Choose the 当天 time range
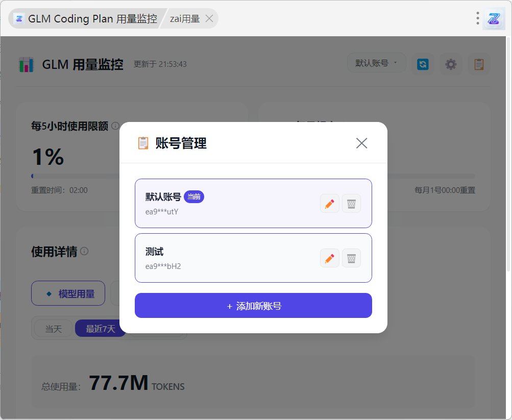Viewport: 512px width, 420px height. coord(53,329)
